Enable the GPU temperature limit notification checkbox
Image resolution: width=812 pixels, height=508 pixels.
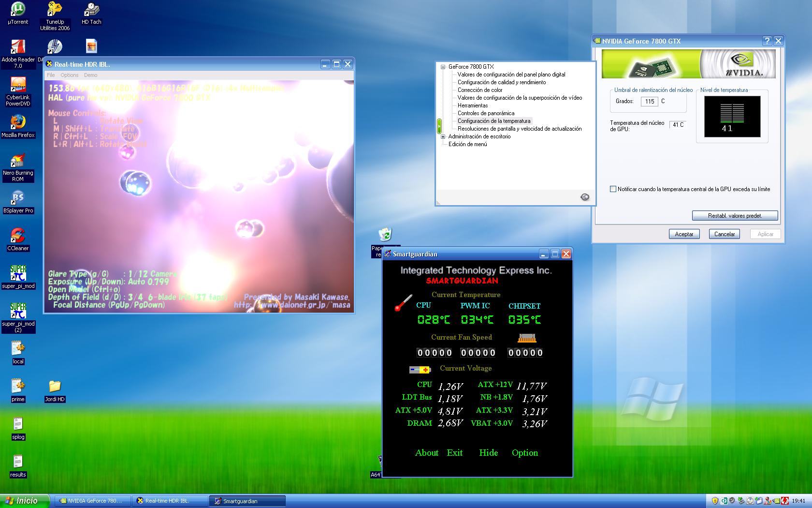click(613, 189)
